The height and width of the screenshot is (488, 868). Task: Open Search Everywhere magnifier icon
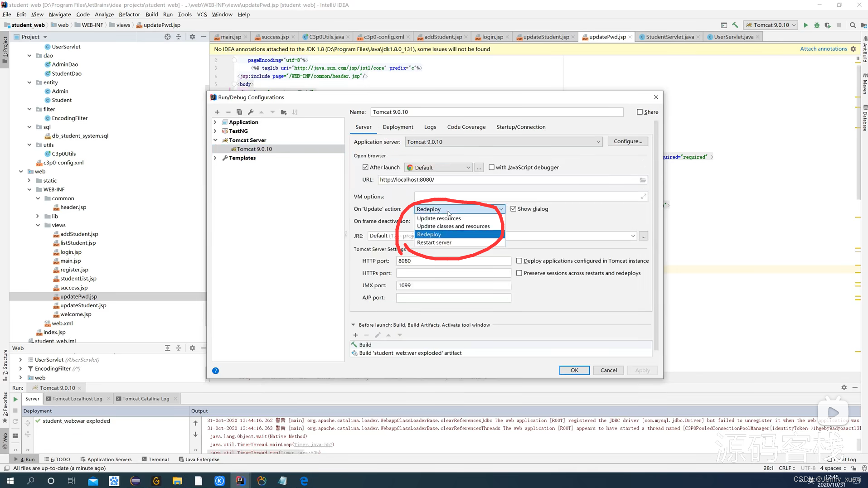point(853,25)
